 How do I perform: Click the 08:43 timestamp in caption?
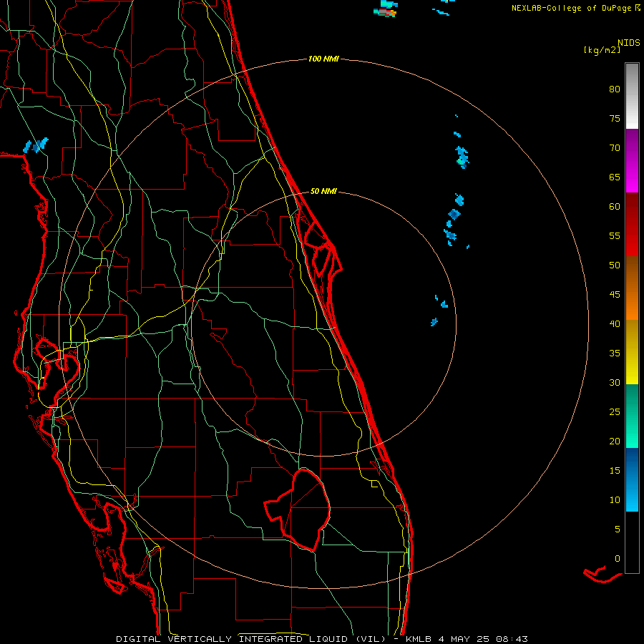pos(512,639)
